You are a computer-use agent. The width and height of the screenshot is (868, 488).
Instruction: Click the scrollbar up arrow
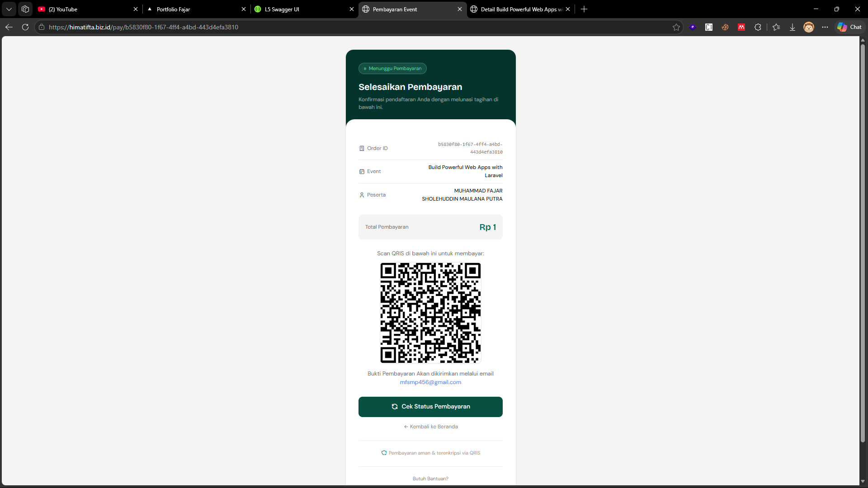click(863, 40)
